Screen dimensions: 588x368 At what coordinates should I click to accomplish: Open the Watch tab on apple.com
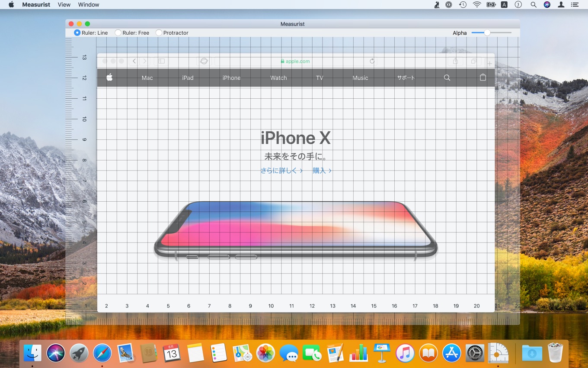click(x=278, y=78)
